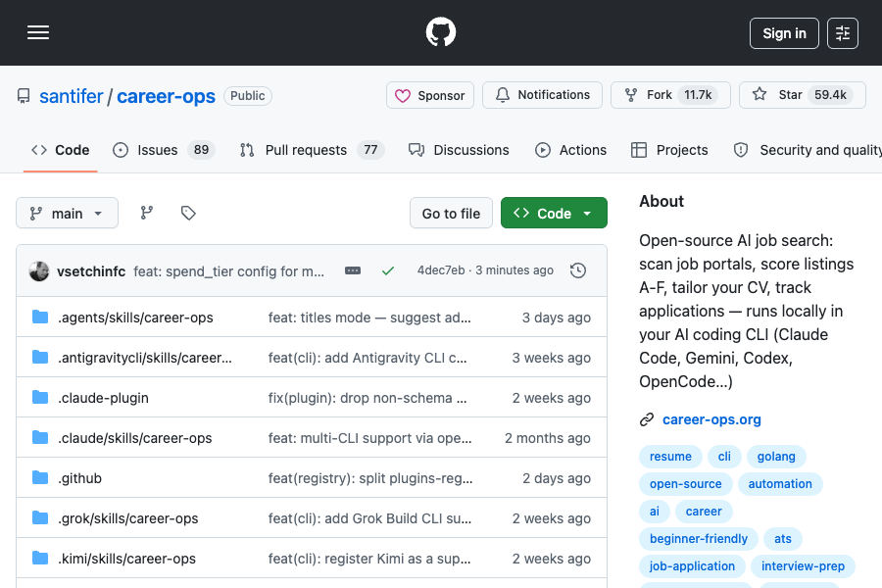Screen dimensions: 882x588
Task: Open commit hash 4dec7eb
Action: click(441, 270)
